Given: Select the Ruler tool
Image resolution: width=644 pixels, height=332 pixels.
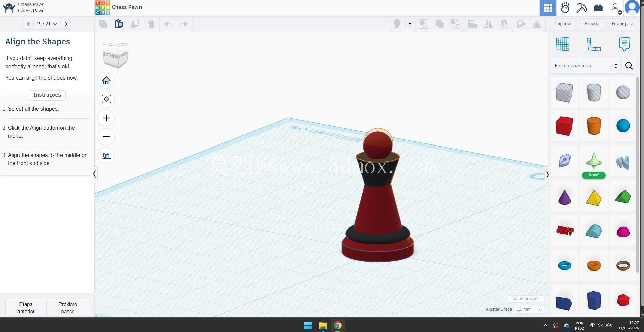Looking at the screenshot, I should point(594,44).
